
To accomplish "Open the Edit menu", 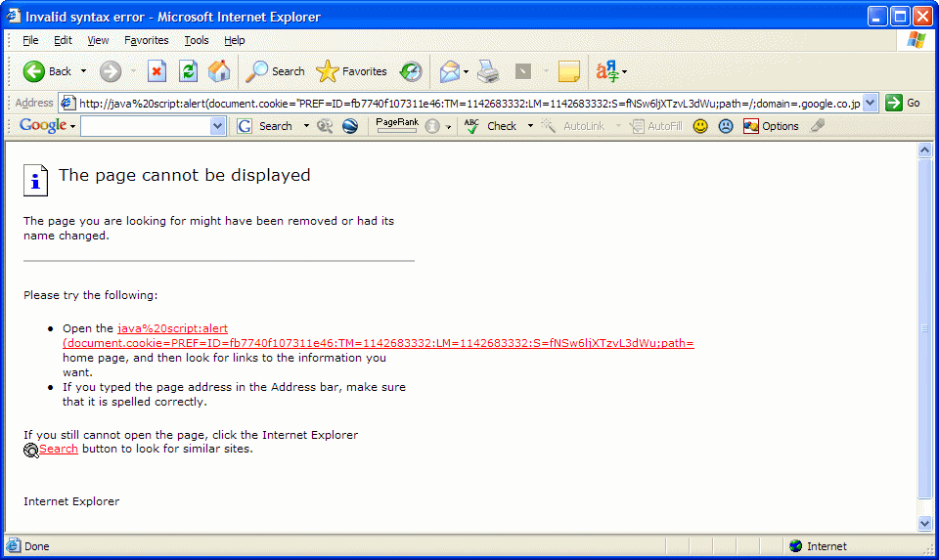I will point(63,40).
